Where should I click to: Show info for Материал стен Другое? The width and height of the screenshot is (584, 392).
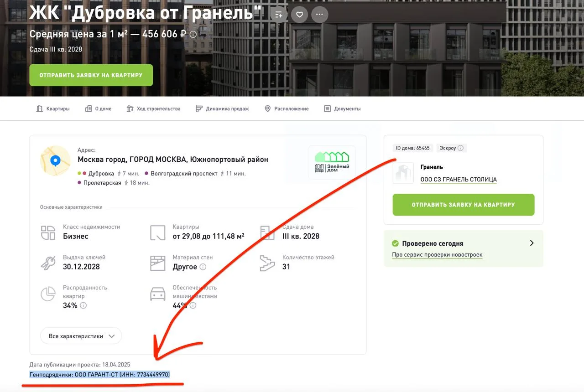203,267
